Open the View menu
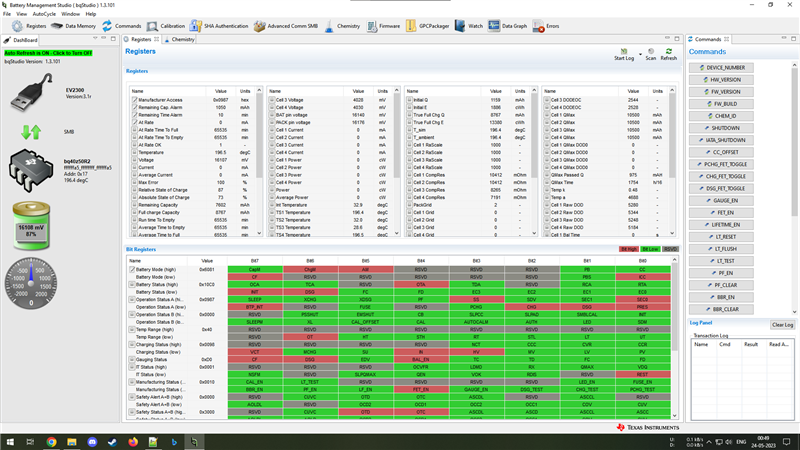This screenshot has height=450, width=800. pos(21,14)
